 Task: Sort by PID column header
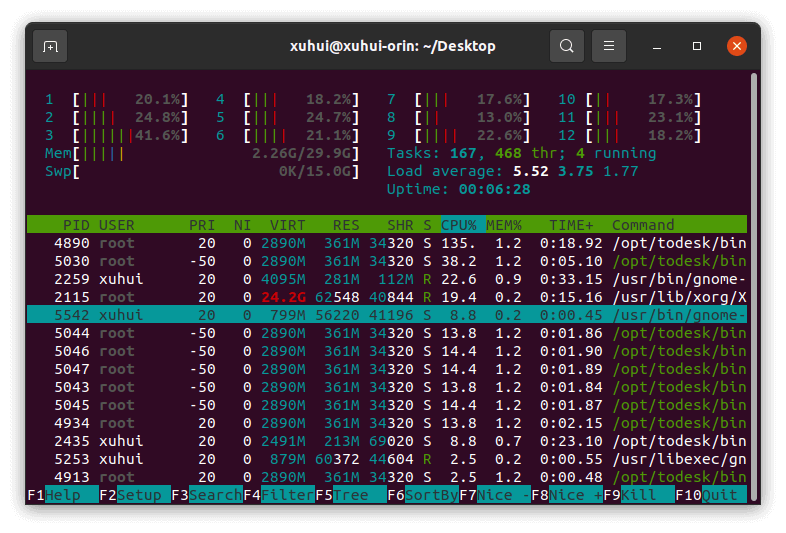[76, 225]
